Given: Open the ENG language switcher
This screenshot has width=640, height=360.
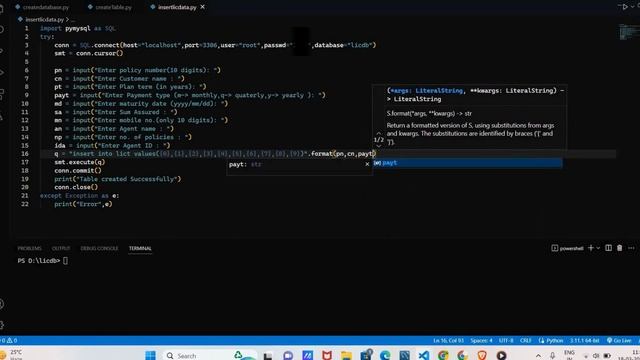Looking at the screenshot, I should [569, 354].
